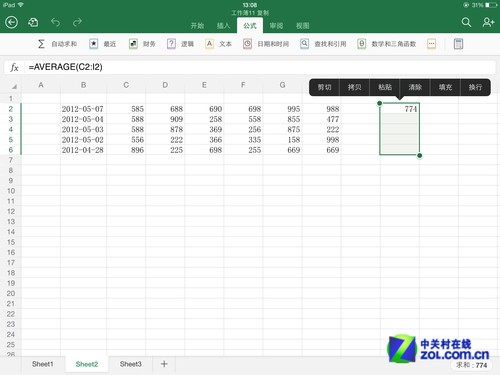The width and height of the screenshot is (500, 375).
Task: Choose 剪切 (Cut) in popup menu
Action: point(324,87)
